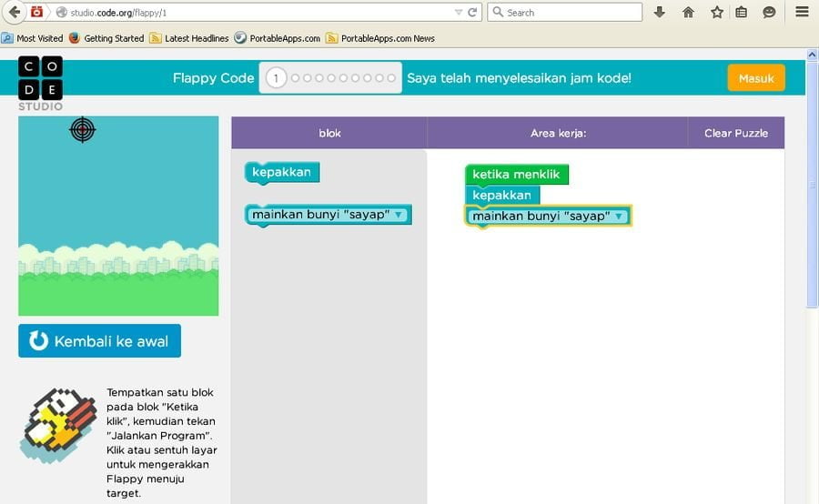Bookmark this page with the star icon
Image resolution: width=819 pixels, height=504 pixels.
716,13
